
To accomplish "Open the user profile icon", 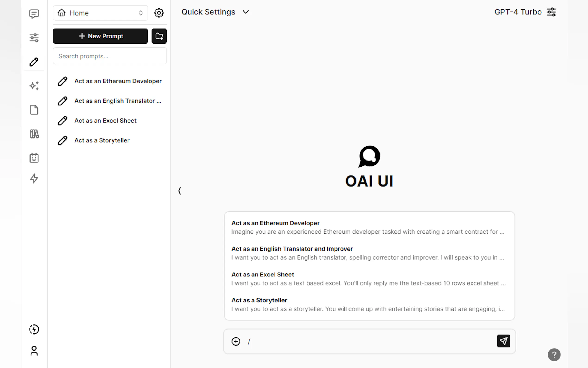I will tap(34, 351).
